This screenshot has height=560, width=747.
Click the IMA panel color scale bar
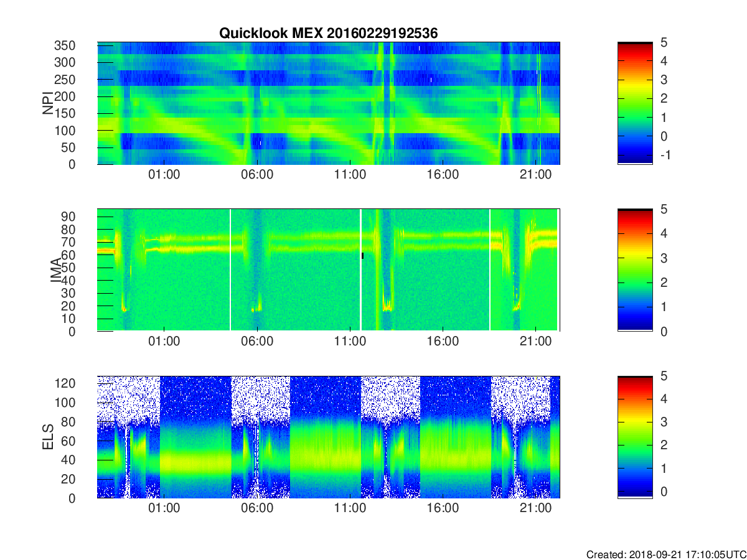point(635,270)
